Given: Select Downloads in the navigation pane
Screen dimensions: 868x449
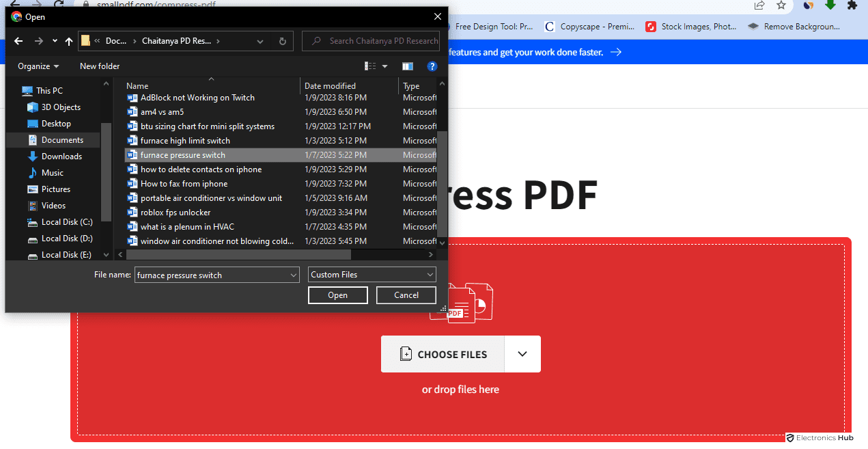Looking at the screenshot, I should click(x=61, y=157).
